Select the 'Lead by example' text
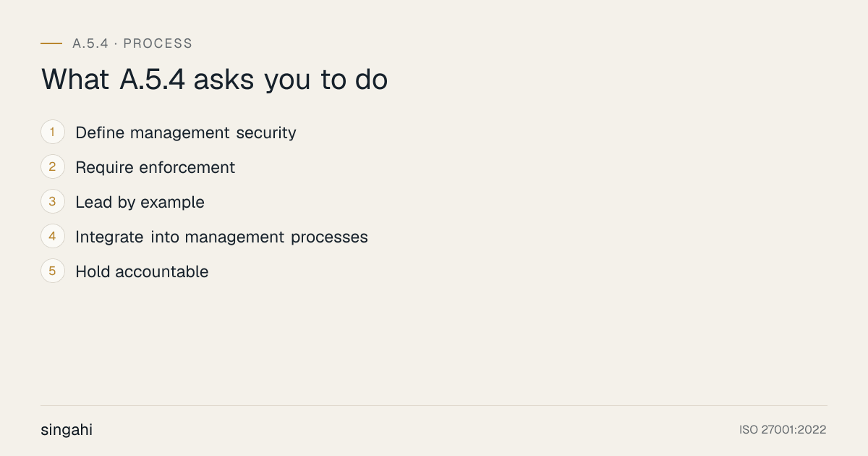 pyautogui.click(x=140, y=203)
